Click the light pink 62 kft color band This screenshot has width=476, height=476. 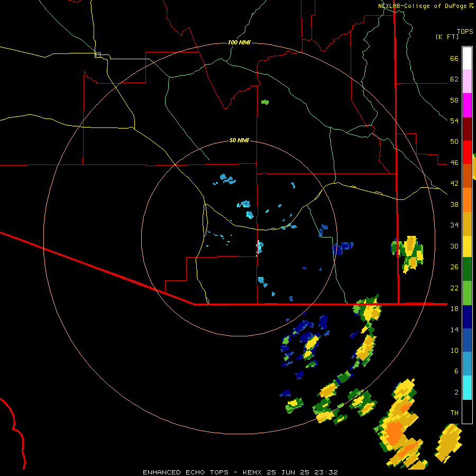467,81
